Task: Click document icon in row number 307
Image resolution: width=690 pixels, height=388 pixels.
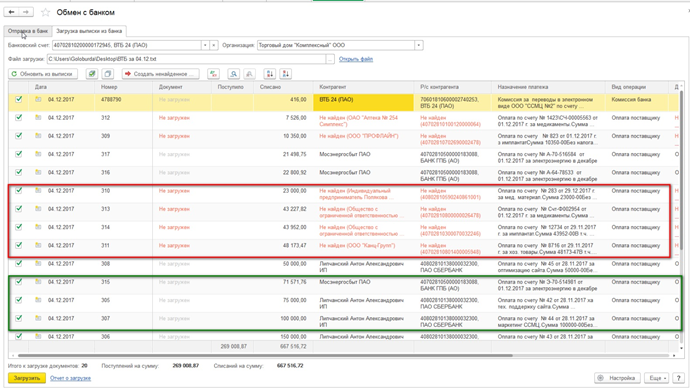Action: [38, 318]
